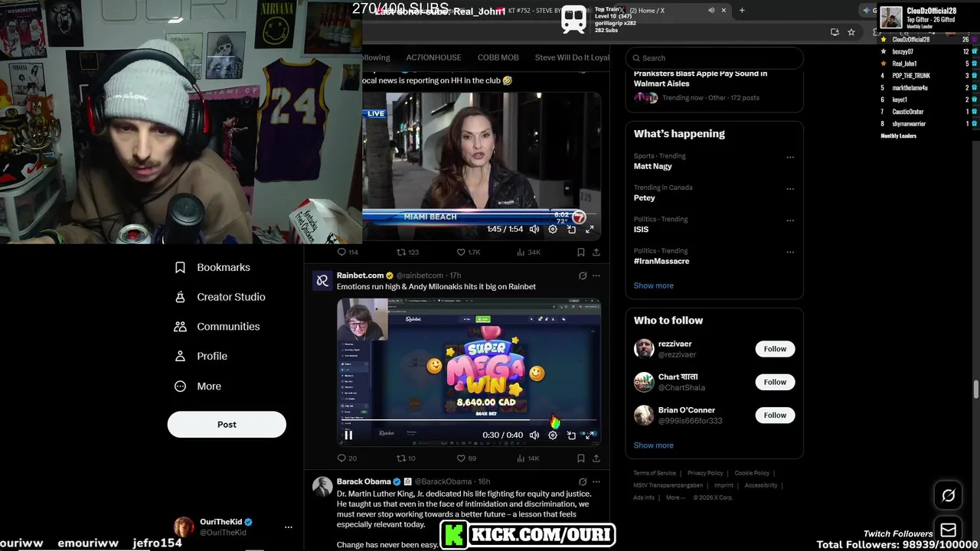Open Terms of Service footer link

(655, 473)
